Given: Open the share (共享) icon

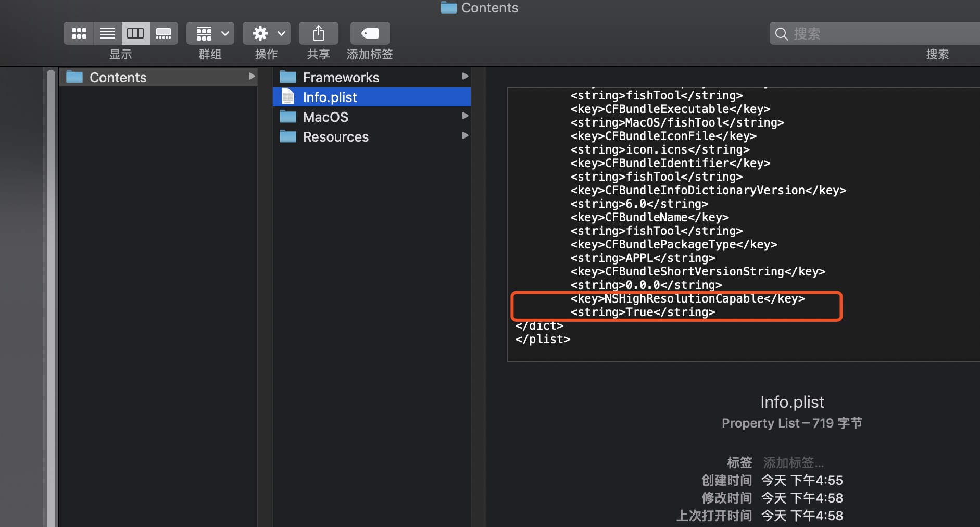Looking at the screenshot, I should pyautogui.click(x=318, y=33).
